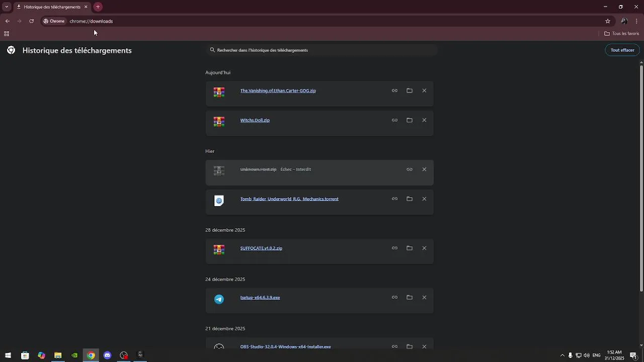Remove The.Vanishing.of.Ethan.Carter-GOG.zip from list
This screenshot has width=644, height=362.
click(x=424, y=90)
